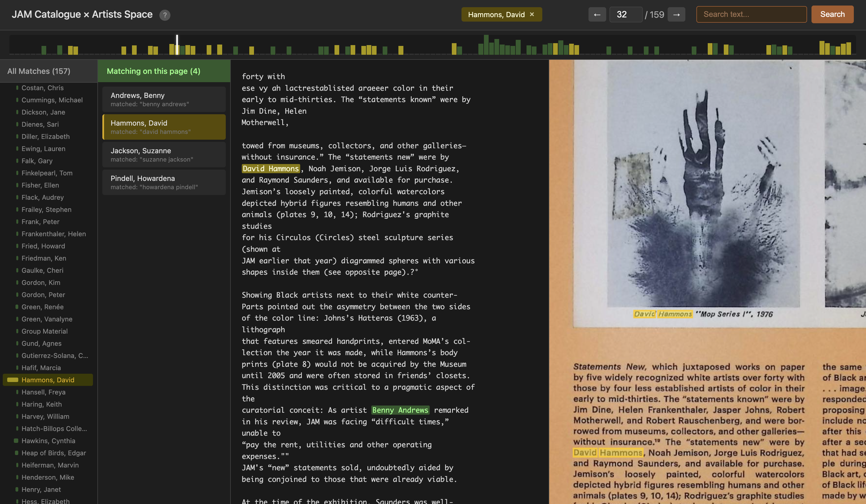The height and width of the screenshot is (504, 866).
Task: Click the white current-page marker on timeline
Action: click(x=177, y=45)
